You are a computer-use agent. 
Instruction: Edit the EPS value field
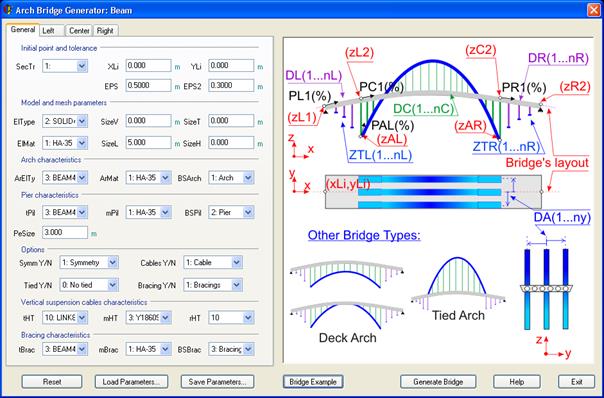click(148, 86)
